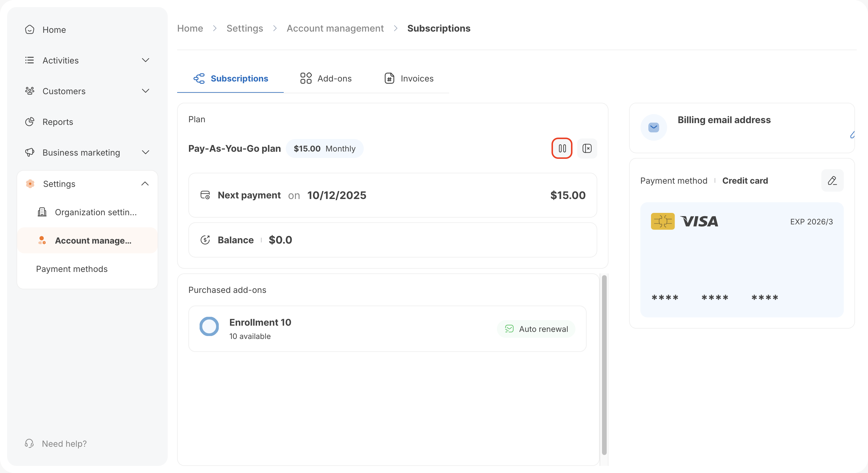Expand the Activities menu chevron
The height and width of the screenshot is (473, 868).
pyautogui.click(x=146, y=60)
